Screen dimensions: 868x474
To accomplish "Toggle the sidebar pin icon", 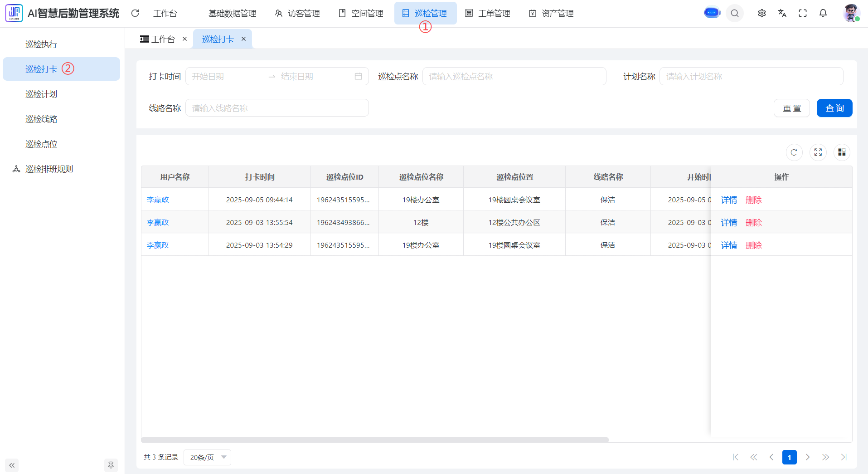I will click(x=111, y=465).
